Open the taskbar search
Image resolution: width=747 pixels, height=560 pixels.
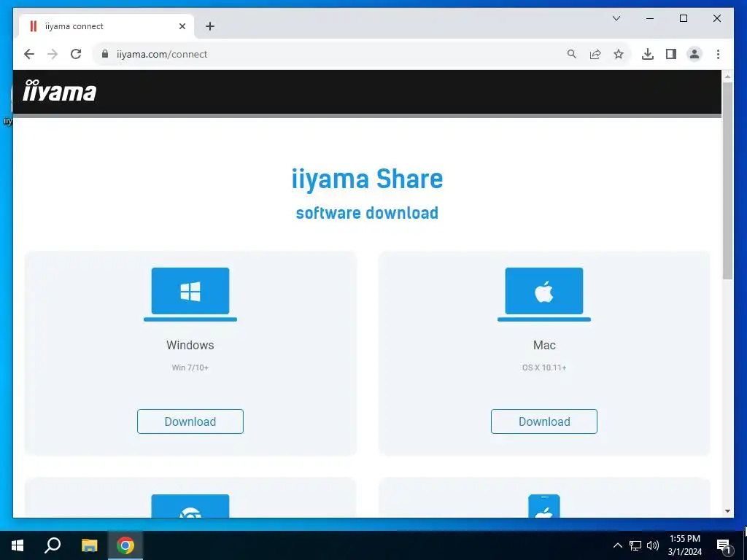pos(53,545)
